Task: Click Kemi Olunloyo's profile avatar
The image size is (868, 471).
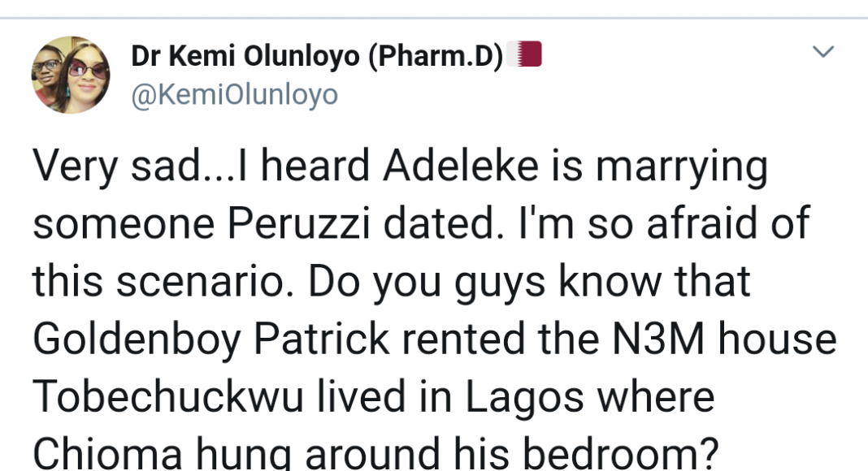Action: click(x=71, y=75)
